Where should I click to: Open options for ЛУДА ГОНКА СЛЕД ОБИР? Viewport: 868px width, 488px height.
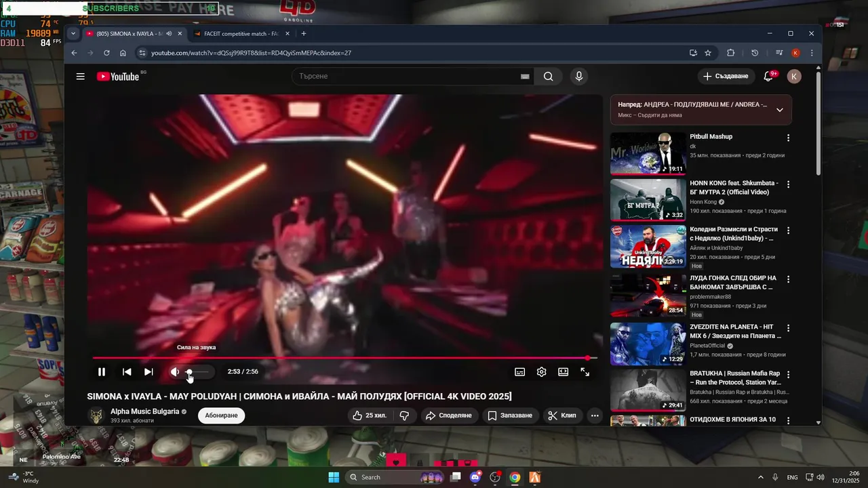[788, 279]
